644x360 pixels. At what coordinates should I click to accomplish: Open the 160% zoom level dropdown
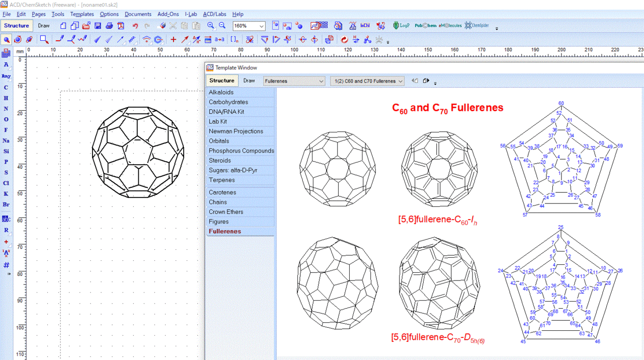pos(262,26)
